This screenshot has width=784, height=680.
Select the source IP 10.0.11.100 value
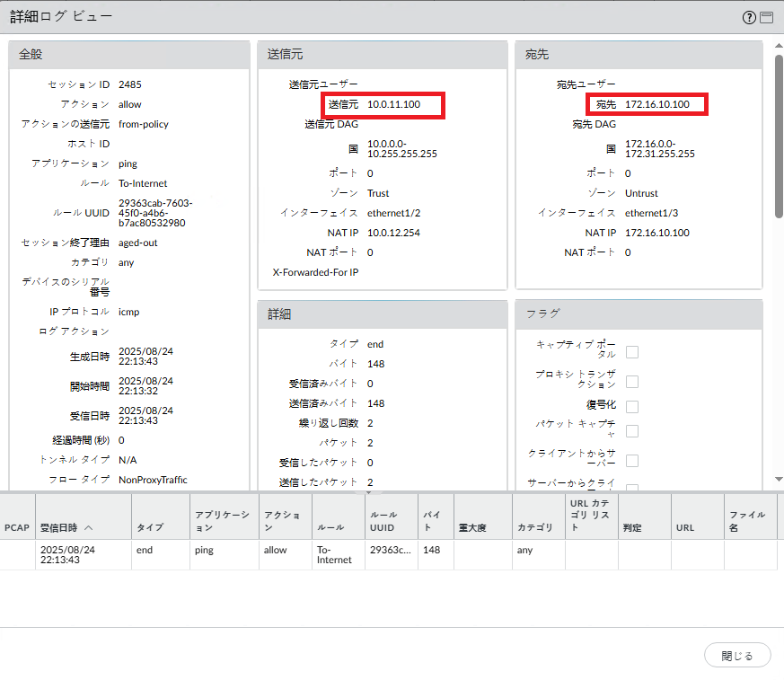394,104
